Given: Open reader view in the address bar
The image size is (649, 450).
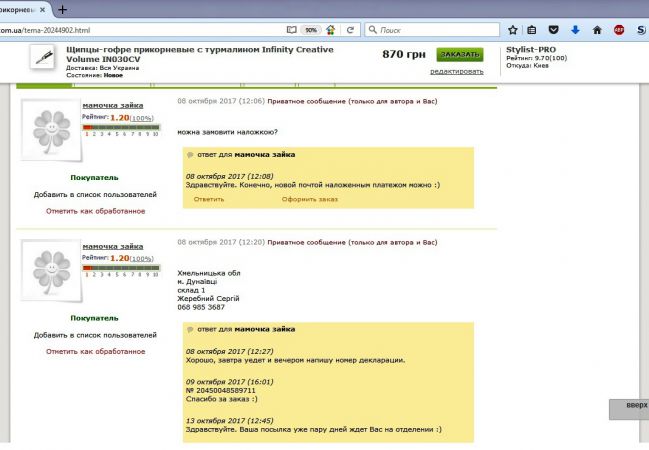Looking at the screenshot, I should [291, 30].
